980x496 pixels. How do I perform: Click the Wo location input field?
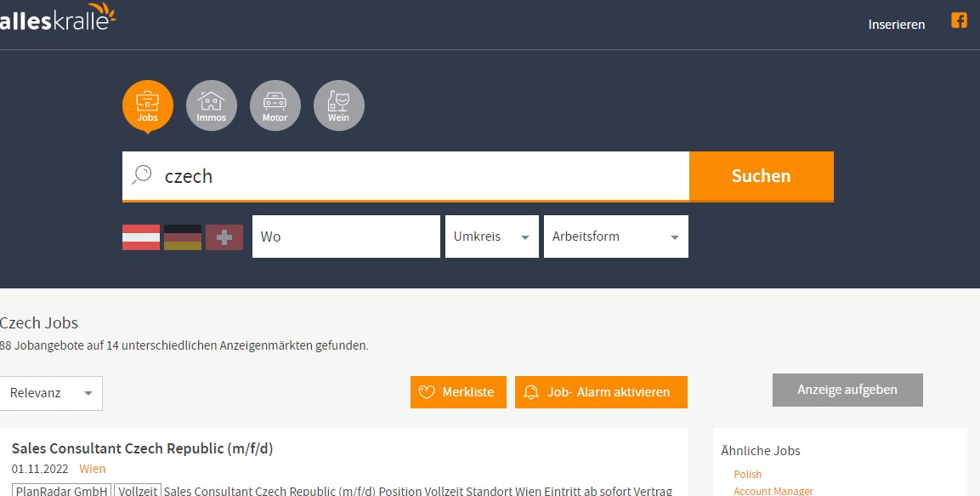(345, 237)
